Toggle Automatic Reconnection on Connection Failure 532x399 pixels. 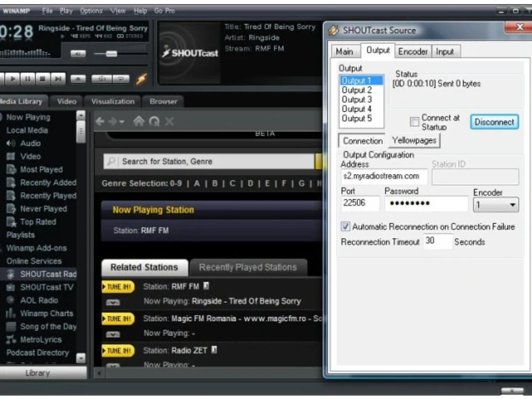coord(345,226)
